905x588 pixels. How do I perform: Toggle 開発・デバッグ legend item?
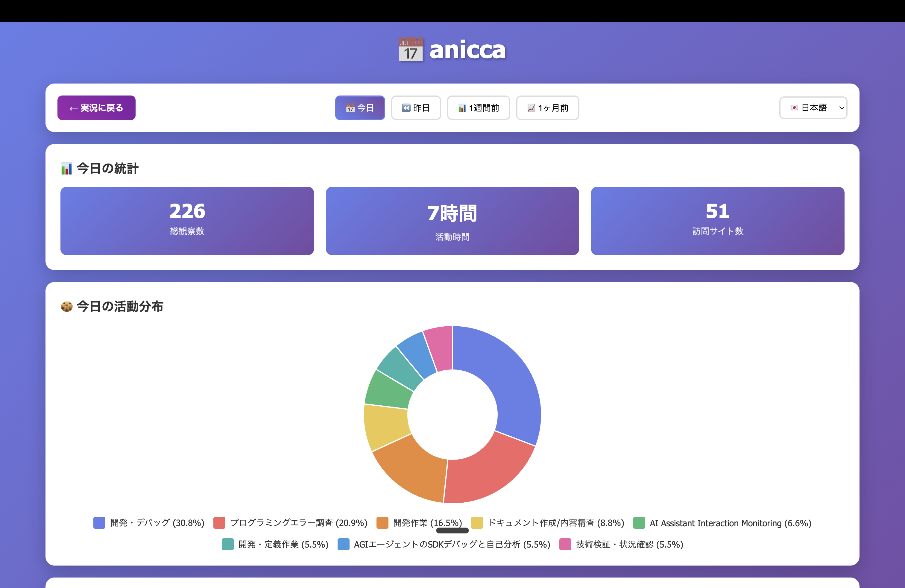tap(149, 523)
